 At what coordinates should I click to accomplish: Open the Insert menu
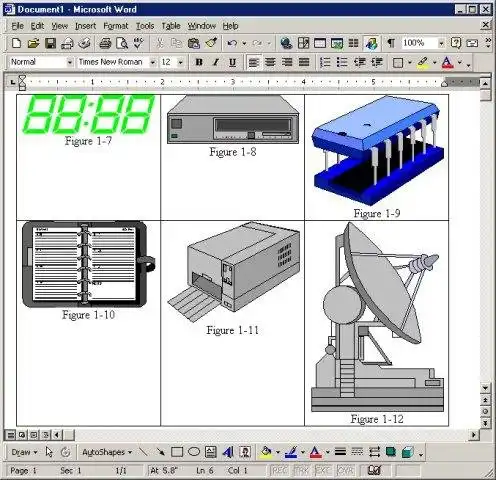pos(85,26)
